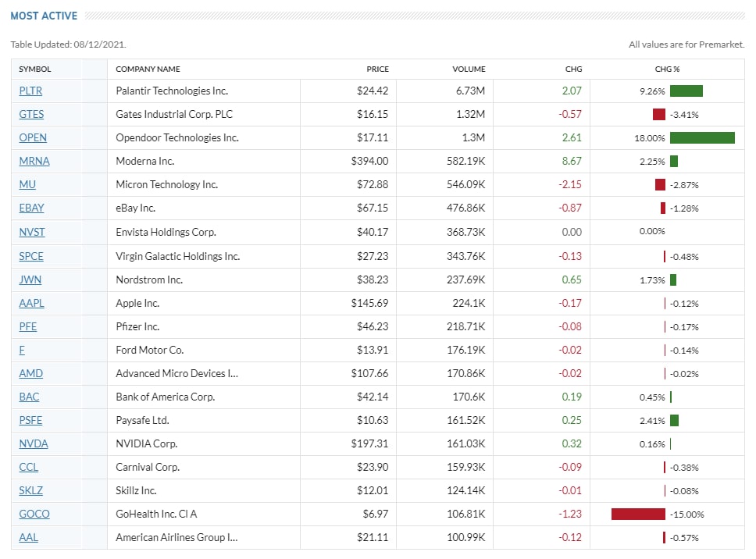Click the green bar for Opendoor 18.00%
756x559 pixels.
coord(702,138)
